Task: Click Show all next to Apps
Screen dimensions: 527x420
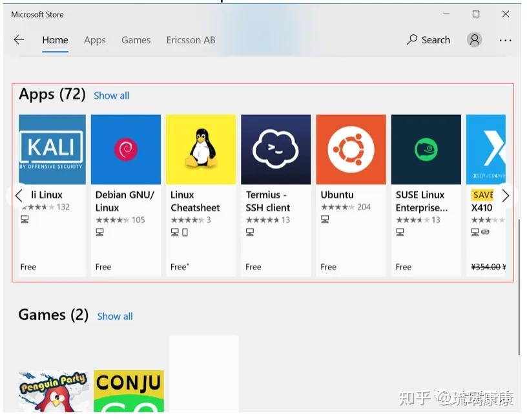Action: (111, 95)
